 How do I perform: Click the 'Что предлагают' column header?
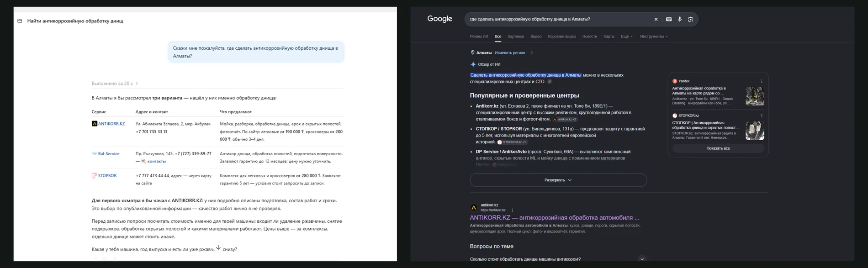click(x=236, y=112)
